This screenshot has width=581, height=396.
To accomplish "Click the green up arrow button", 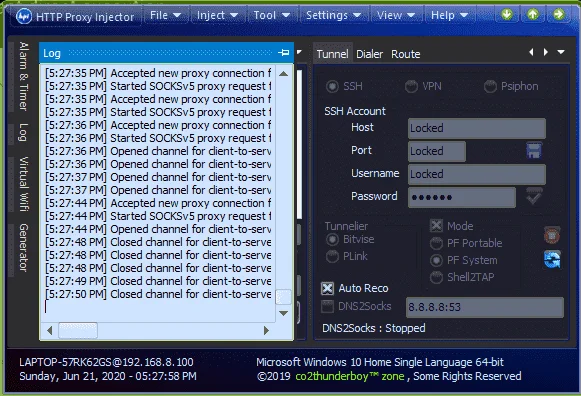I will [532, 15].
